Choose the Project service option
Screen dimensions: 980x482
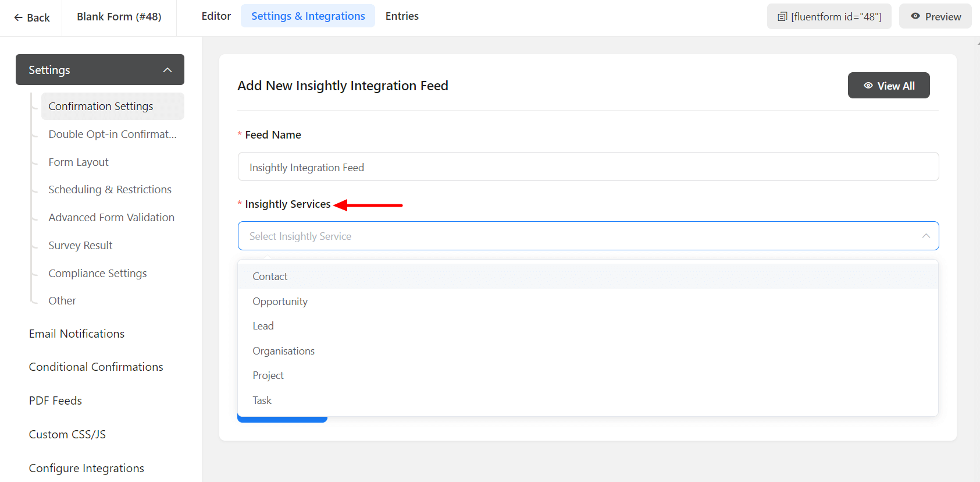coord(268,375)
